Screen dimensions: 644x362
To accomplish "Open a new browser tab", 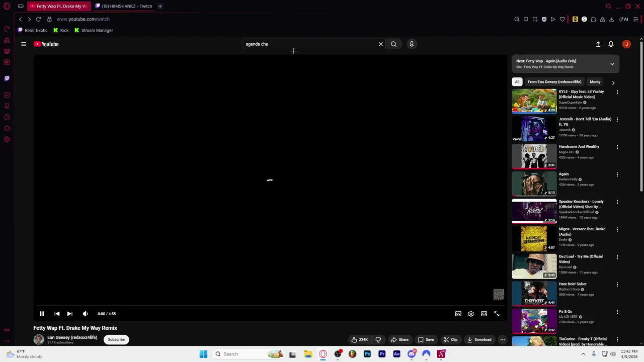I will [x=160, y=6].
